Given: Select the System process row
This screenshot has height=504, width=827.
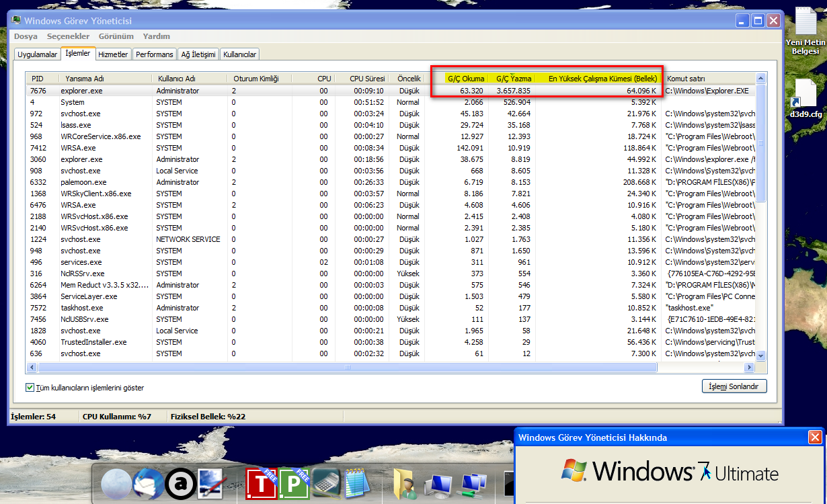Looking at the screenshot, I should (x=391, y=102).
